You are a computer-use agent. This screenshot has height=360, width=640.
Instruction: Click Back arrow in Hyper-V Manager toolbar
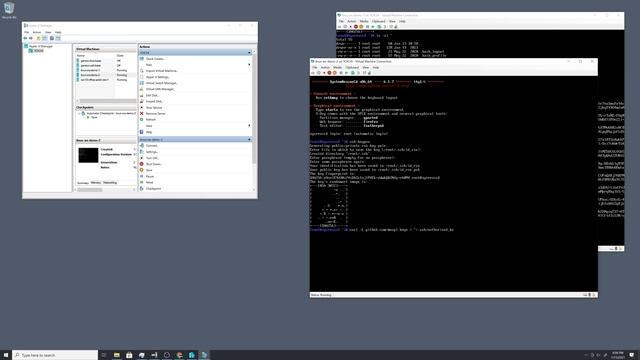pyautogui.click(x=25, y=38)
